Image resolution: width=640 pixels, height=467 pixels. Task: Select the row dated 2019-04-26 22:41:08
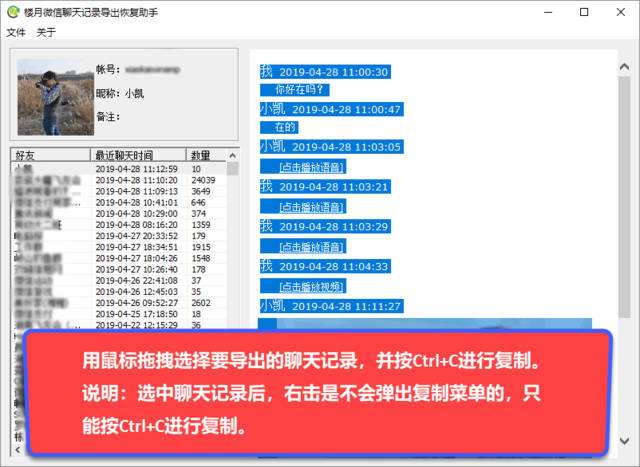point(118,280)
